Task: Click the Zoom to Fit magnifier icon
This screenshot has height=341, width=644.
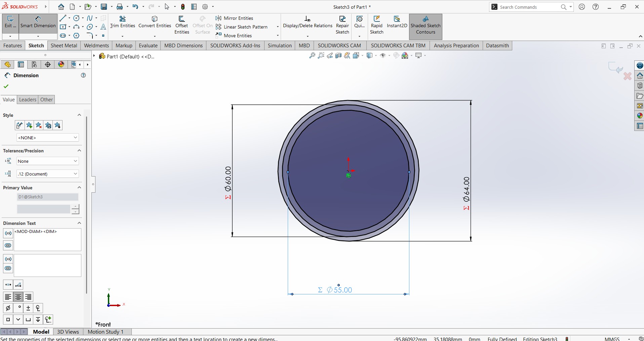Action: [312, 56]
